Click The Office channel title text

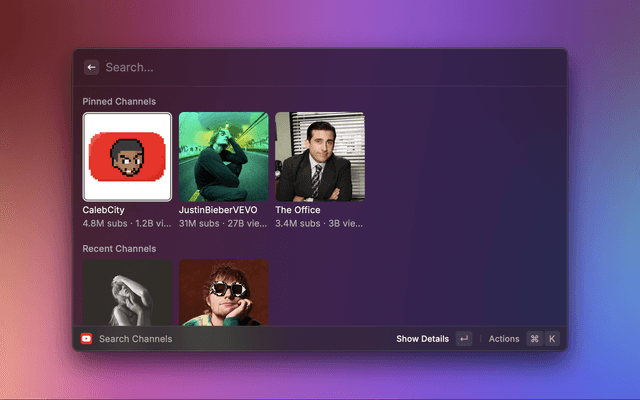(298, 210)
